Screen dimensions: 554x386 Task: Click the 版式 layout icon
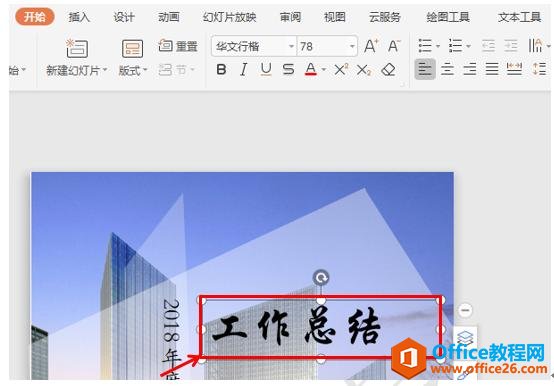click(x=132, y=48)
